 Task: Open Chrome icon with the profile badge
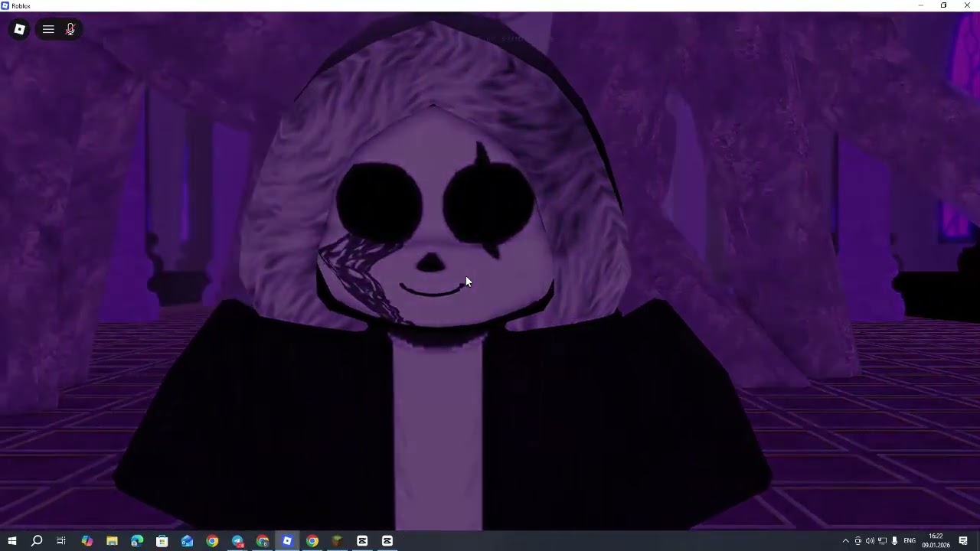click(263, 541)
